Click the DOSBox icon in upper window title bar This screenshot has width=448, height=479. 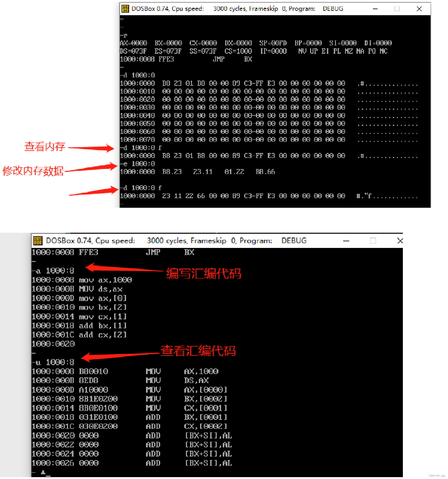tap(125, 9)
